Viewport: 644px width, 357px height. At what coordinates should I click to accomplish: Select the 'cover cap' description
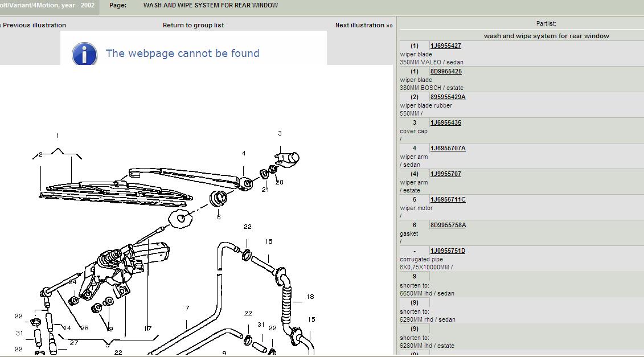click(413, 131)
